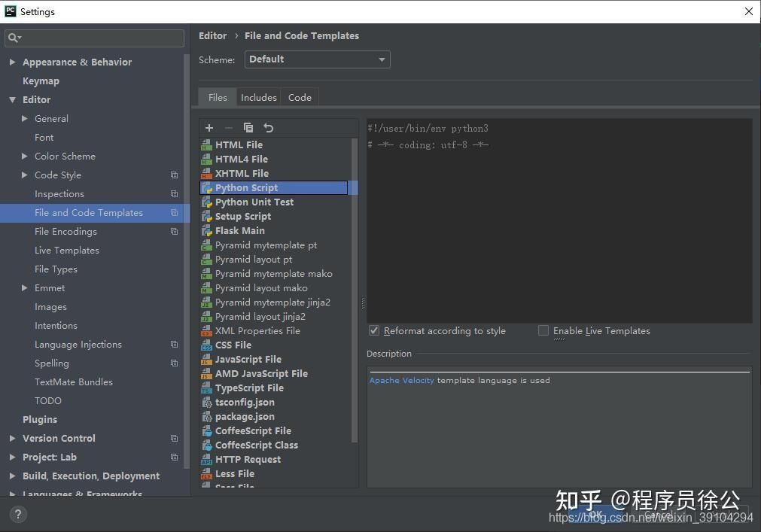This screenshot has height=532, width=761.
Task: Click the Cancel button
Action: tap(660, 515)
